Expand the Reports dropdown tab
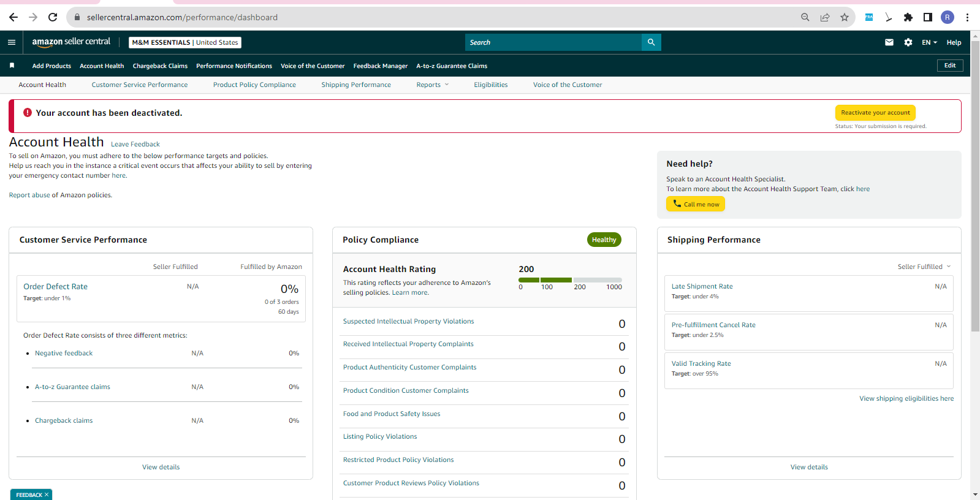Screen dimensions: 980x500 [x=433, y=85]
